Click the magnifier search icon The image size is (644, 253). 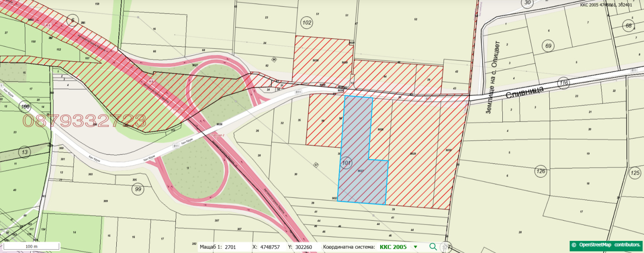433,247
